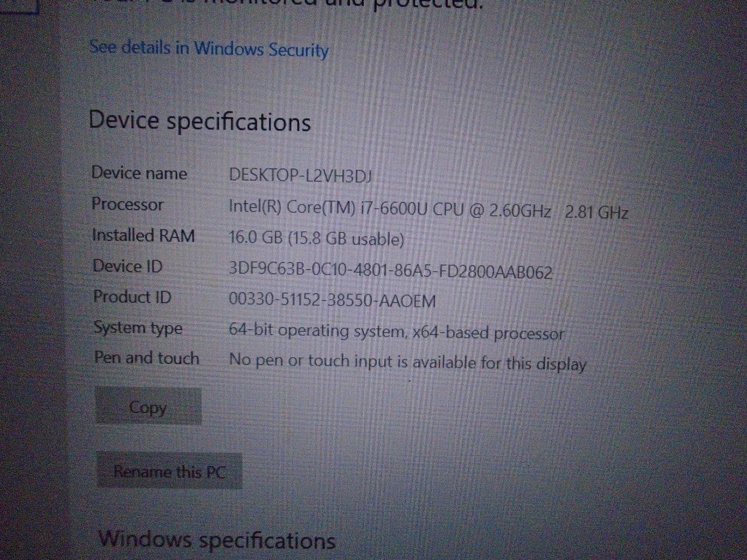Image resolution: width=747 pixels, height=560 pixels.
Task: Click the 2.81 GHz processor speed value
Action: click(x=596, y=211)
